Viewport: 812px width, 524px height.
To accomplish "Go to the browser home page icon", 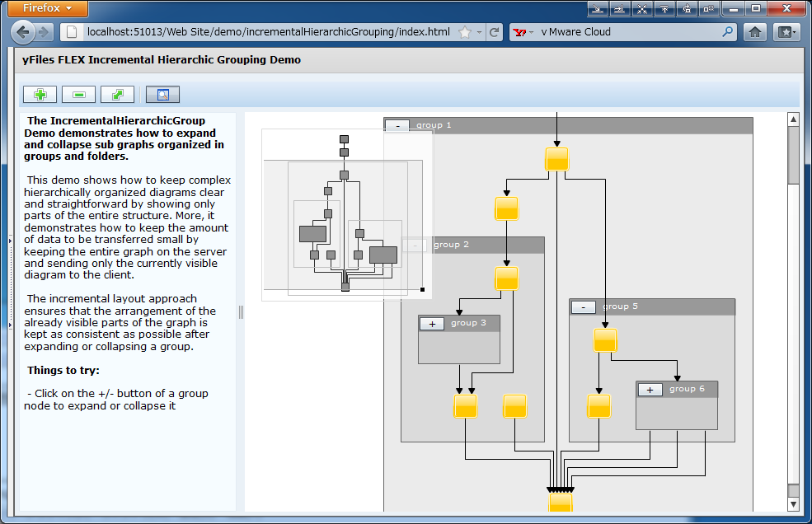I will pos(755,32).
